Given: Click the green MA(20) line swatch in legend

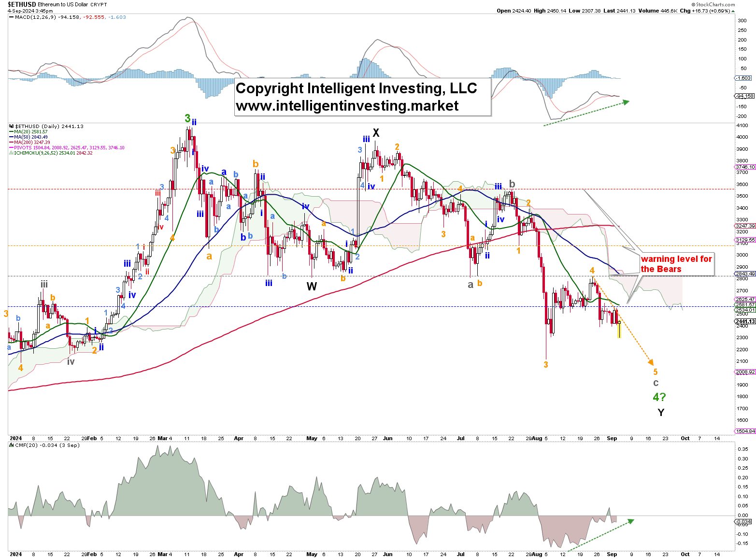Looking at the screenshot, I should (12, 131).
